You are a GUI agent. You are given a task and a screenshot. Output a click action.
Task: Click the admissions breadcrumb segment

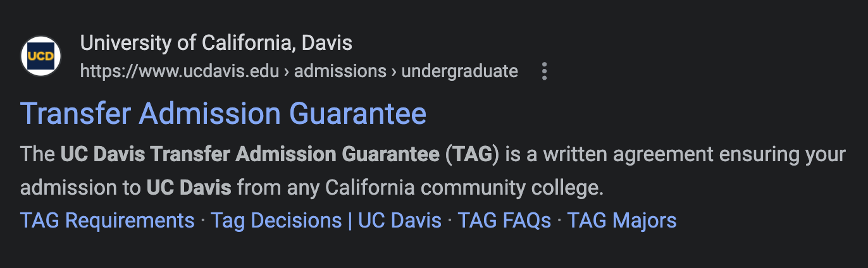click(x=340, y=71)
